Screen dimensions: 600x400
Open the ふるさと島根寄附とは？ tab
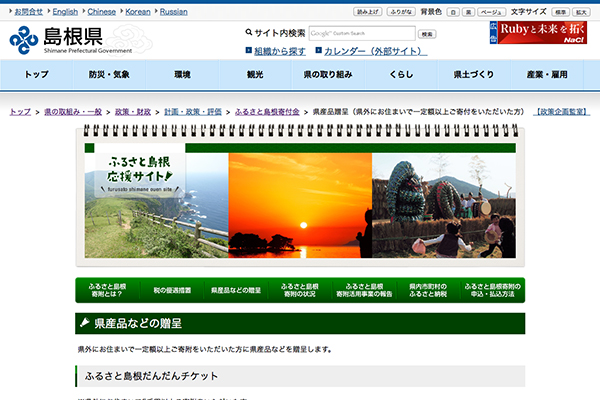[107, 290]
